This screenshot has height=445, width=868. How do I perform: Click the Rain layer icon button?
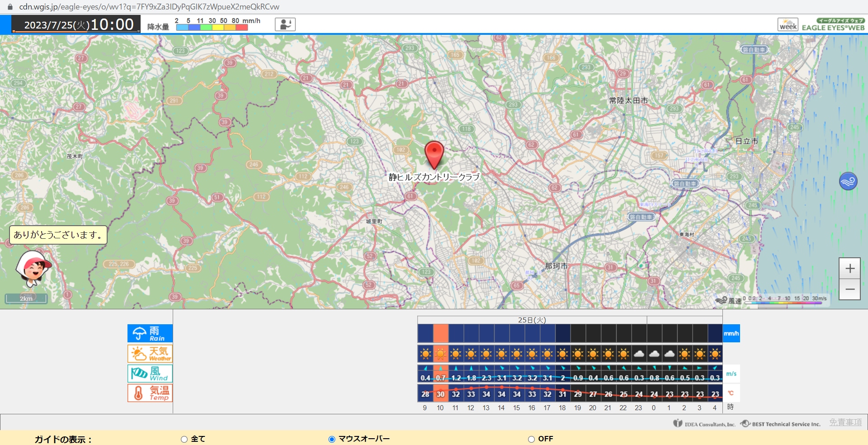coord(150,333)
